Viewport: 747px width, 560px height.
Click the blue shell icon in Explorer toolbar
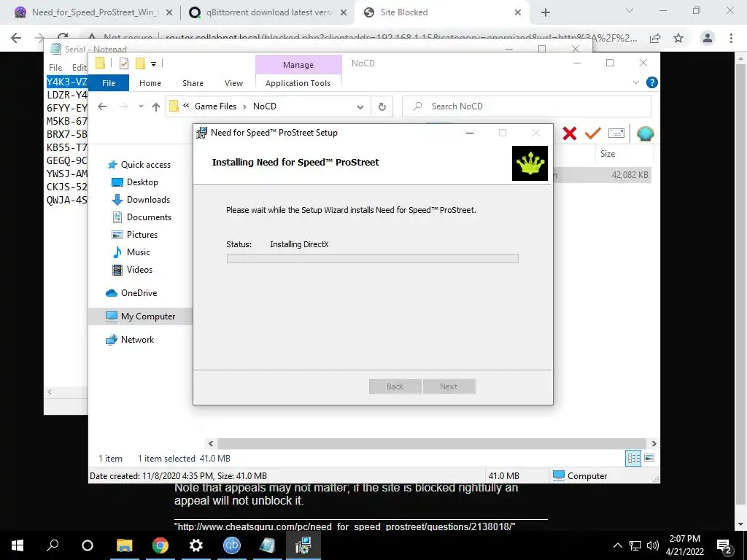[x=645, y=134]
